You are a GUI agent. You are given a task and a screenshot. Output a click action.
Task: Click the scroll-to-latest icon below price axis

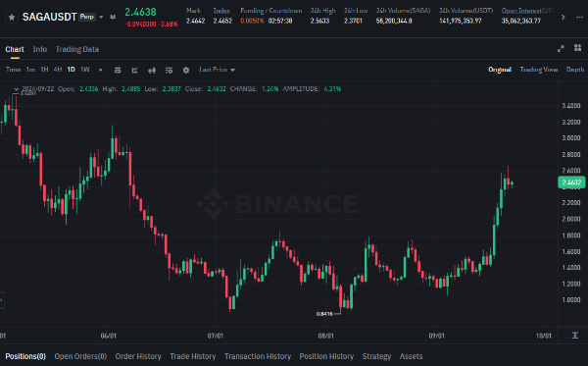[x=575, y=336]
